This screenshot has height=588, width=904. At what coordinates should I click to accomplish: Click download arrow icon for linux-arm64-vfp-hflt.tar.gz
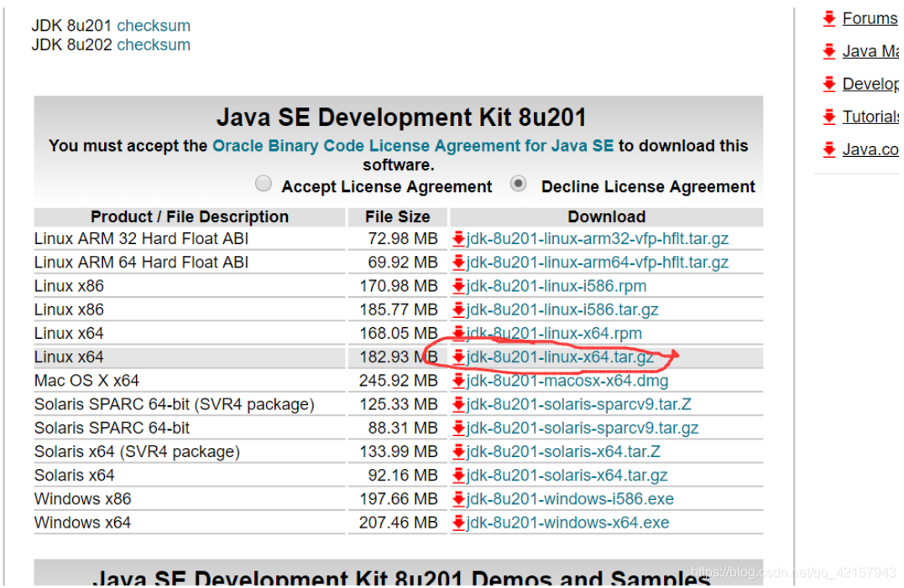[458, 263]
